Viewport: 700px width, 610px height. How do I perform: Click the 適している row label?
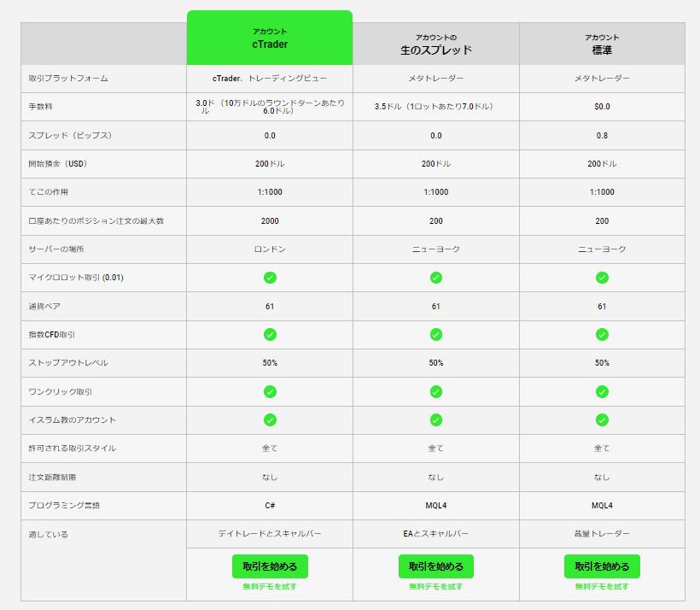click(48, 534)
